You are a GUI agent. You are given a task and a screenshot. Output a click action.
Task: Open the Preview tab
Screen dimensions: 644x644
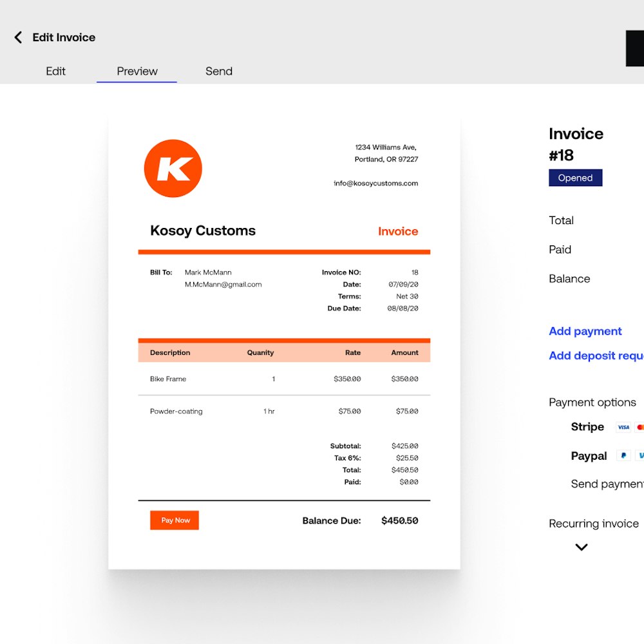point(137,71)
